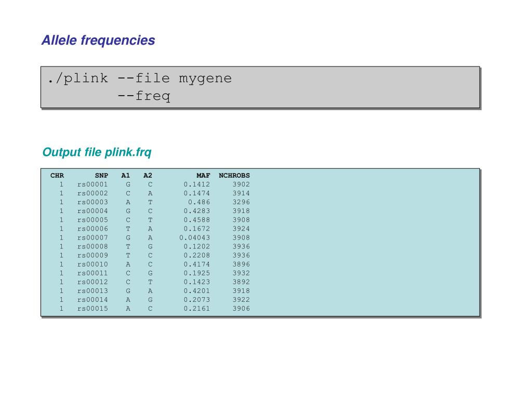This screenshot has height=399, width=532.
Task: Select SNP cell rs00009
Action: point(92,255)
